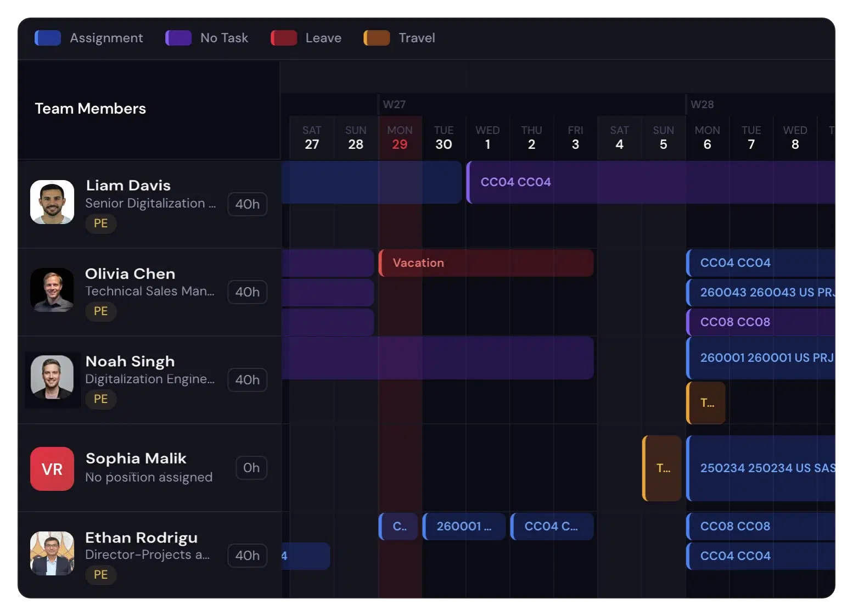Screen dimensions: 853x616
Task: Open Ethan Rodrigu's profile photo
Action: [52, 553]
